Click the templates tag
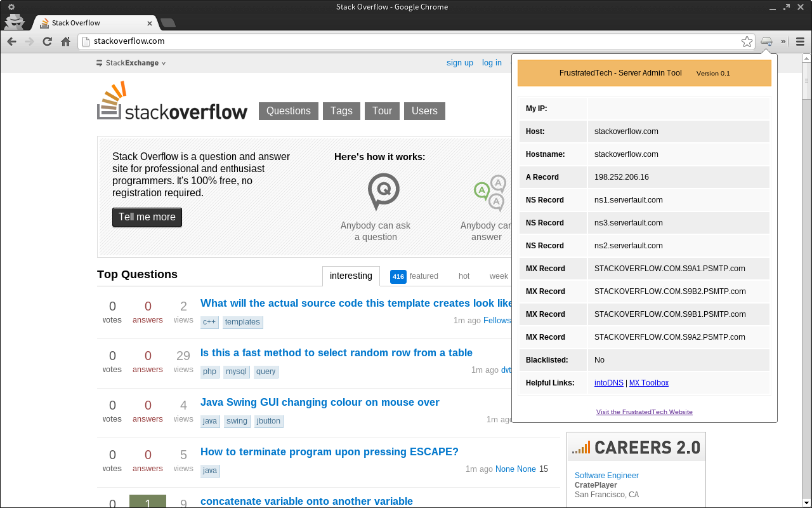812x508 pixels. click(242, 322)
